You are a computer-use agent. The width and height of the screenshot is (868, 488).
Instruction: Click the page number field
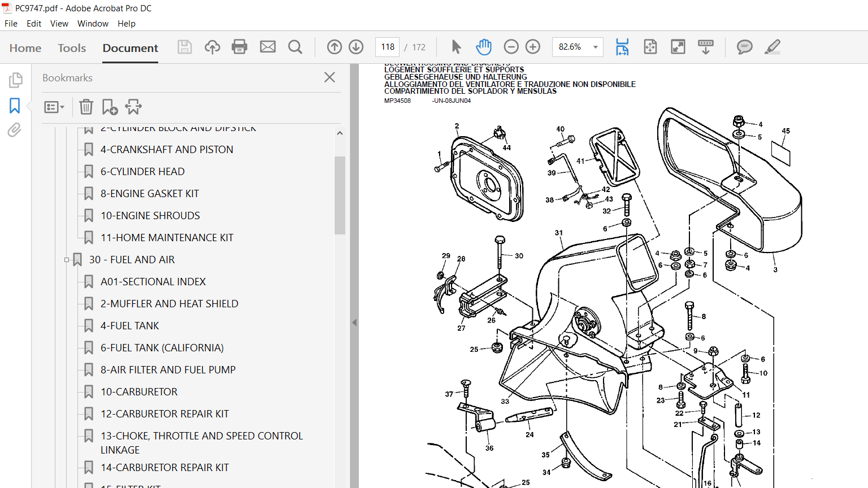[x=388, y=47]
